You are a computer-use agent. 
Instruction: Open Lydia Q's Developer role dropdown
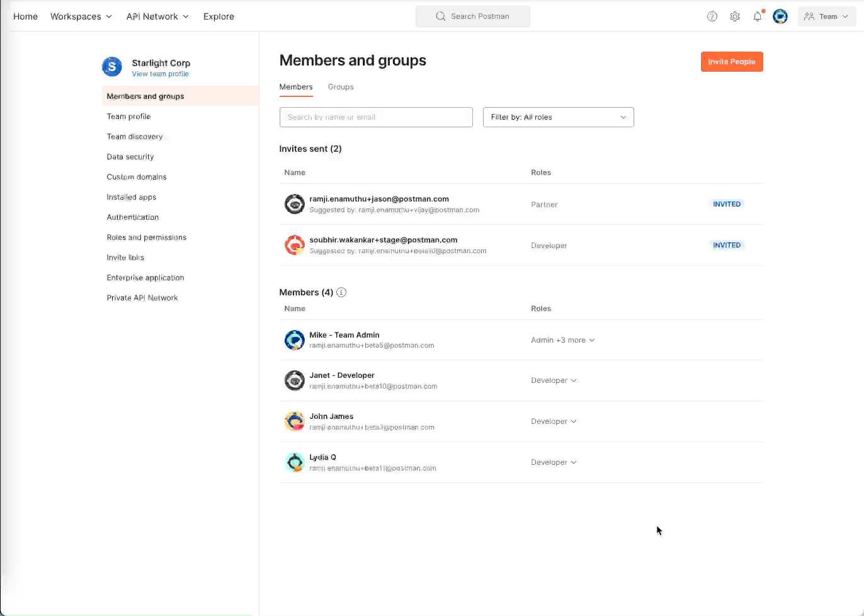[x=554, y=462]
